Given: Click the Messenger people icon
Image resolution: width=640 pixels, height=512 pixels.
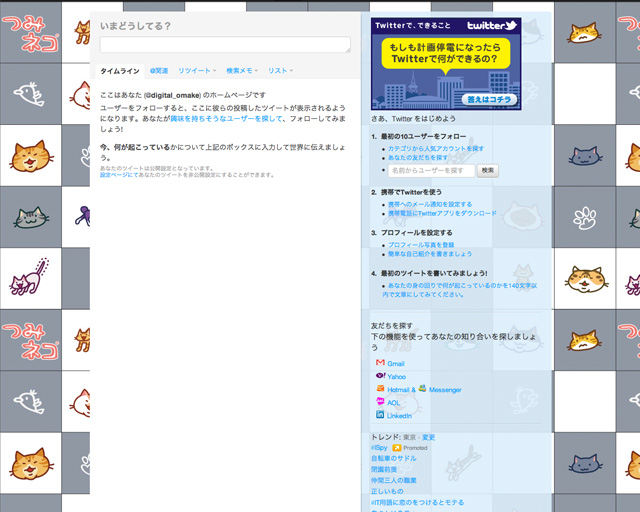Looking at the screenshot, I should [422, 388].
